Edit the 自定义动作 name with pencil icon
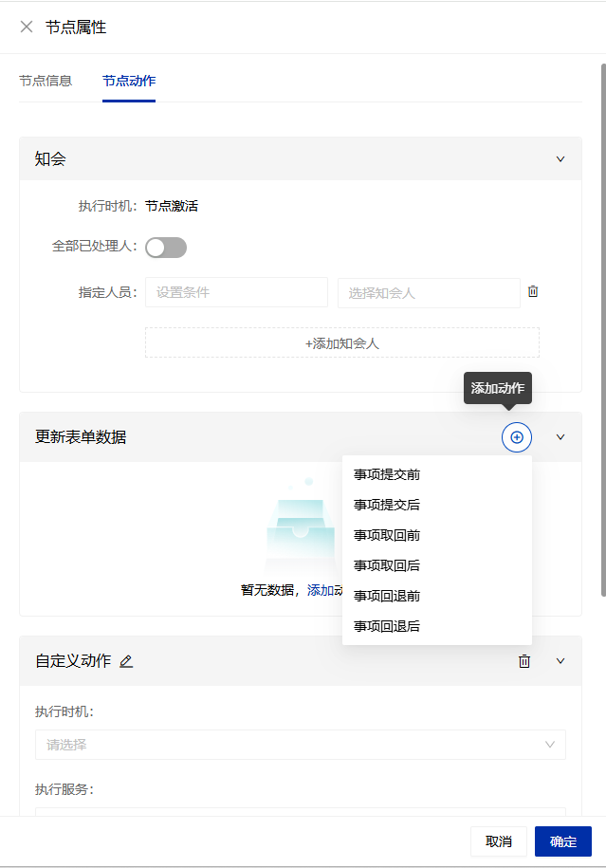This screenshot has height=868, width=606. click(x=126, y=661)
